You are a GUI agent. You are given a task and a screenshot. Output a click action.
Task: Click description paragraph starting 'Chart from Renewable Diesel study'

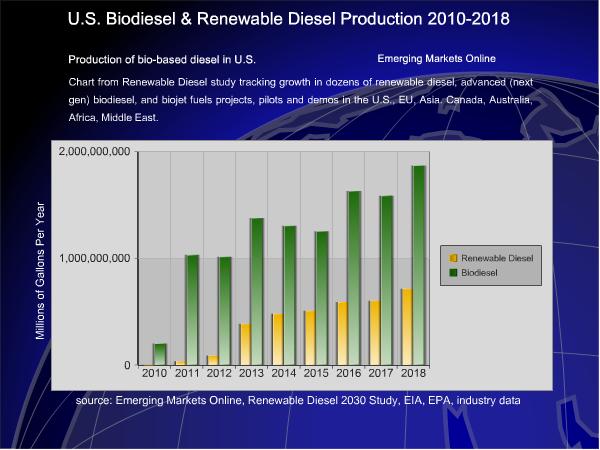coord(300,100)
